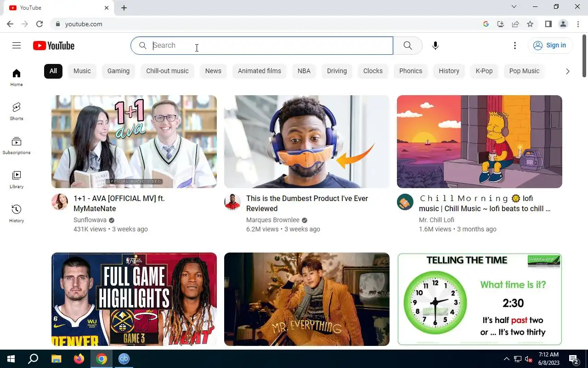Image resolution: width=588 pixels, height=368 pixels.
Task: Play the headphones mask review thumbnail
Action: [x=307, y=142]
